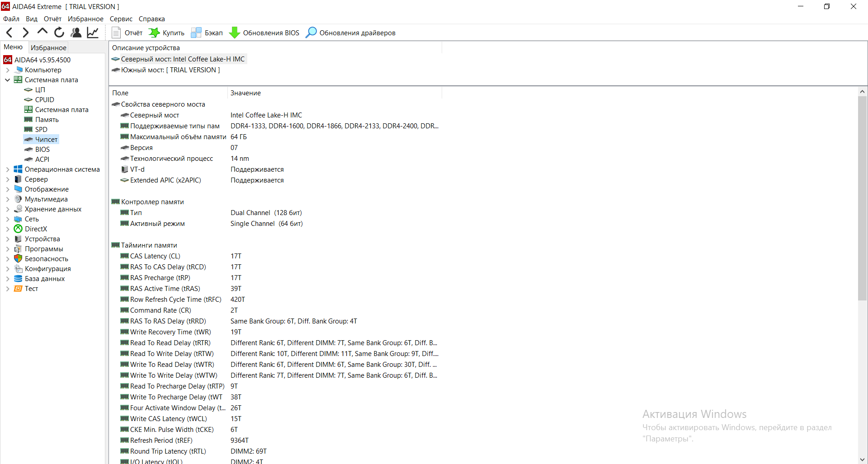
Task: Click the Отчёт toolbar button
Action: click(127, 33)
